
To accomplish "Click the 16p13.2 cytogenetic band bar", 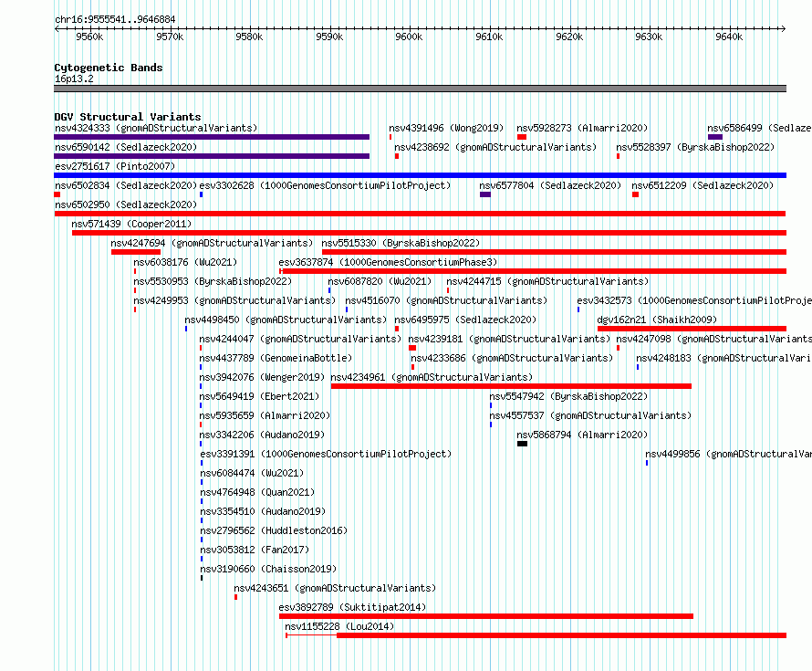I will point(420,89).
